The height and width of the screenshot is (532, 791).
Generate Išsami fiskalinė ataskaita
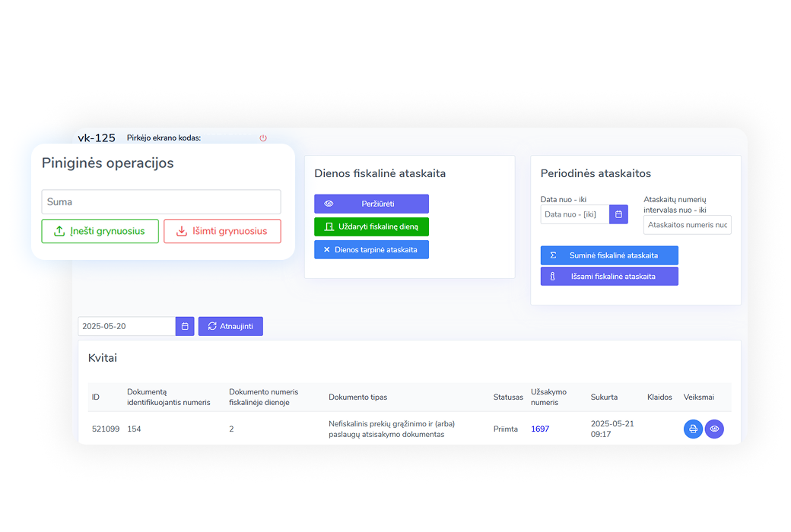coord(608,277)
